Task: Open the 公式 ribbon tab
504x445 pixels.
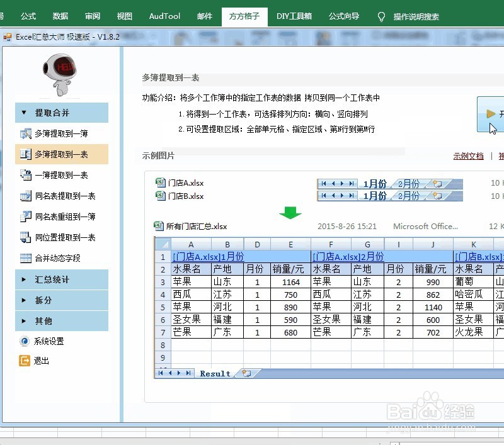Action: (28, 16)
